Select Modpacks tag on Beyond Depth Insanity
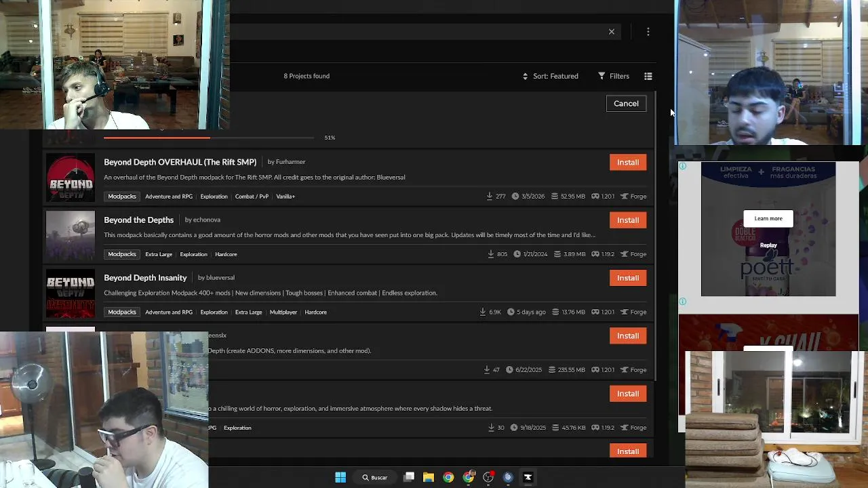The height and width of the screenshot is (488, 868). [x=122, y=312]
